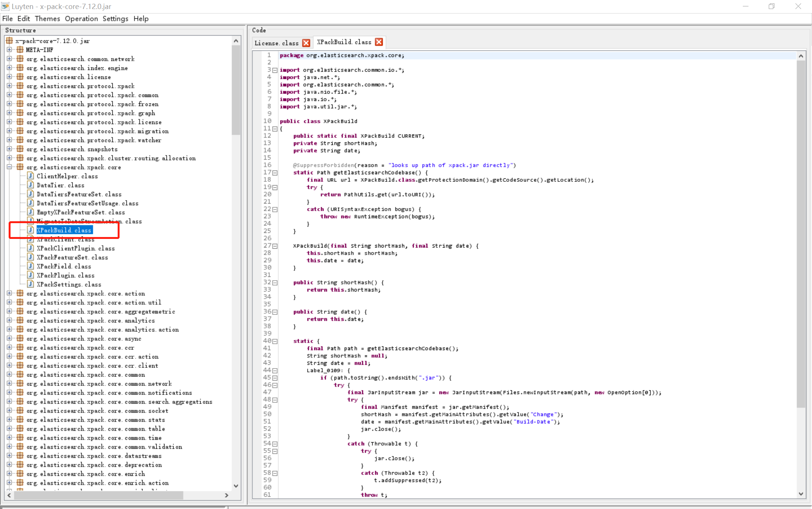Viewport: 812px width, 509px height.
Task: Select the XPackBuild.class tab
Action: [x=344, y=42]
